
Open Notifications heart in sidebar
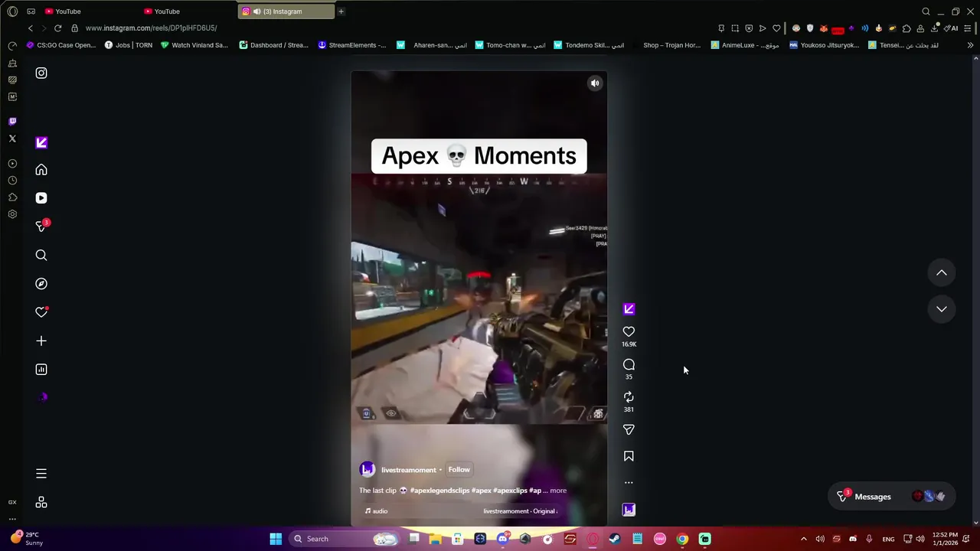(x=41, y=312)
